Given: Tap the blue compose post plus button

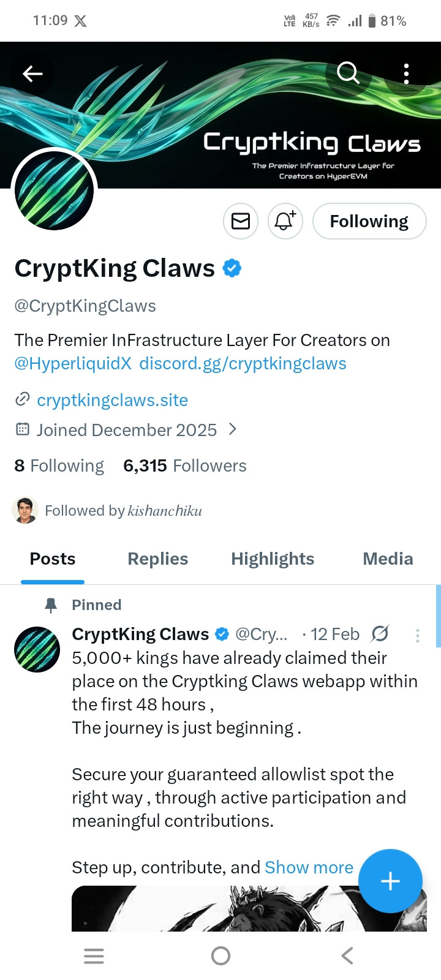Looking at the screenshot, I should click(x=390, y=881).
